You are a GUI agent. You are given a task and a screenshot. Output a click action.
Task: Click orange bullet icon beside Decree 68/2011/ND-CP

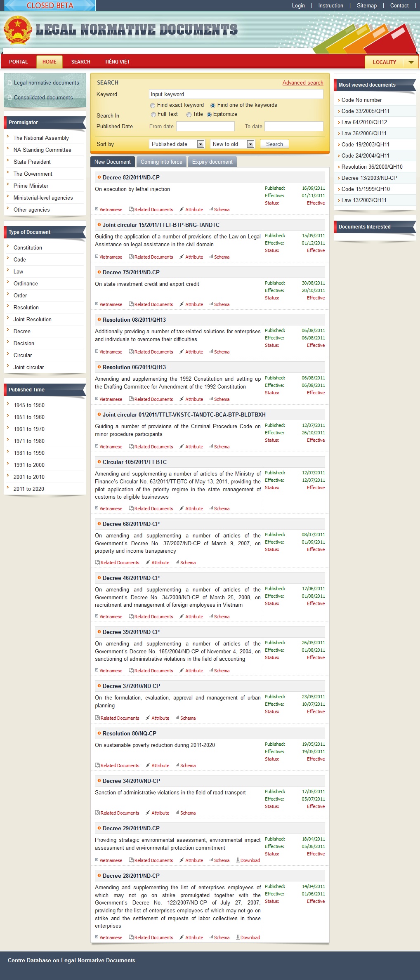coord(99,524)
